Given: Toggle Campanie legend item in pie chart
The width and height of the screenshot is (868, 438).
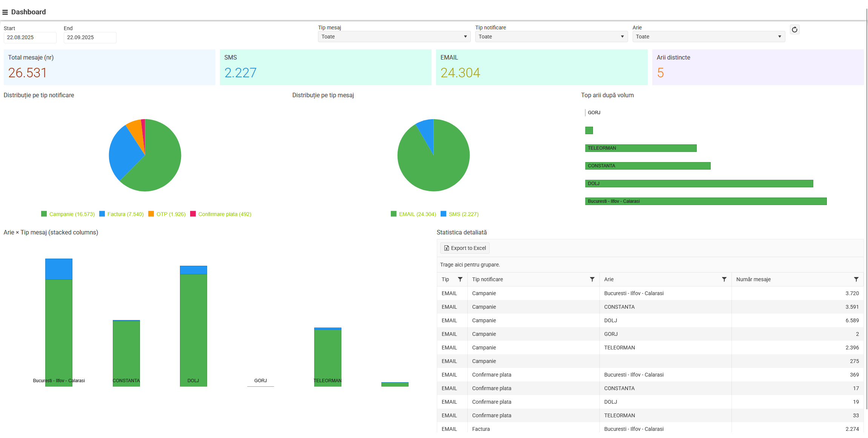Looking at the screenshot, I should coord(72,214).
